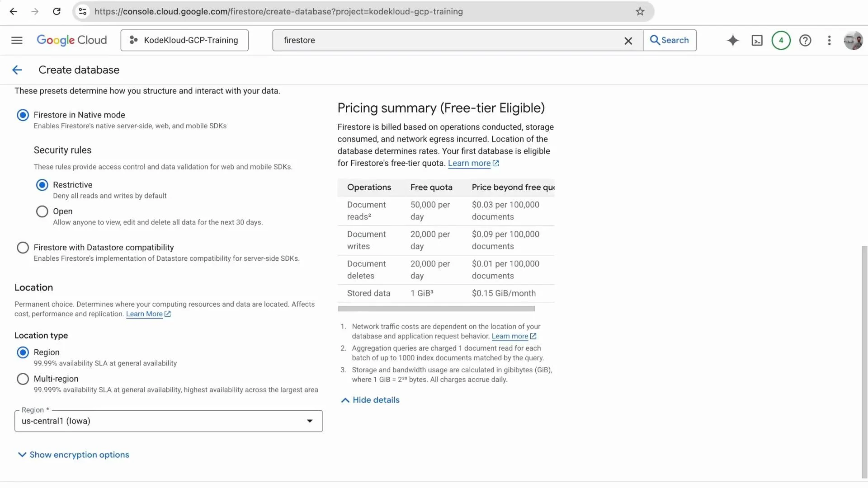Clear the firestore search text

click(x=628, y=41)
